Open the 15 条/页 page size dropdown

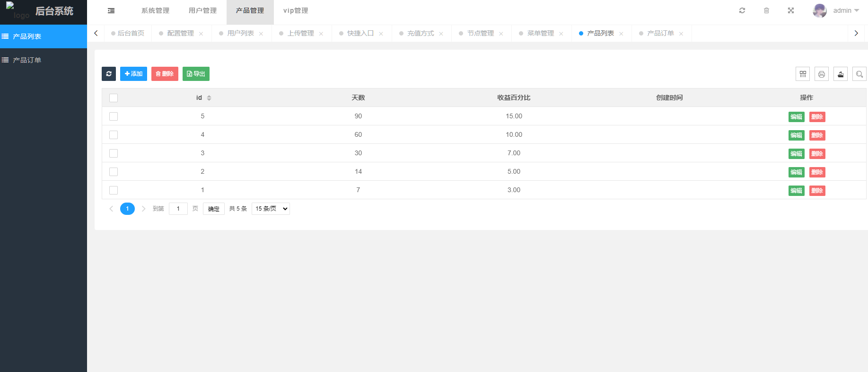click(x=271, y=209)
